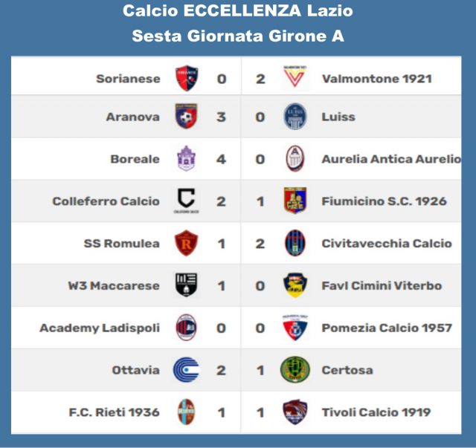
Task: Select the Aranova club badge
Action: coord(186,116)
